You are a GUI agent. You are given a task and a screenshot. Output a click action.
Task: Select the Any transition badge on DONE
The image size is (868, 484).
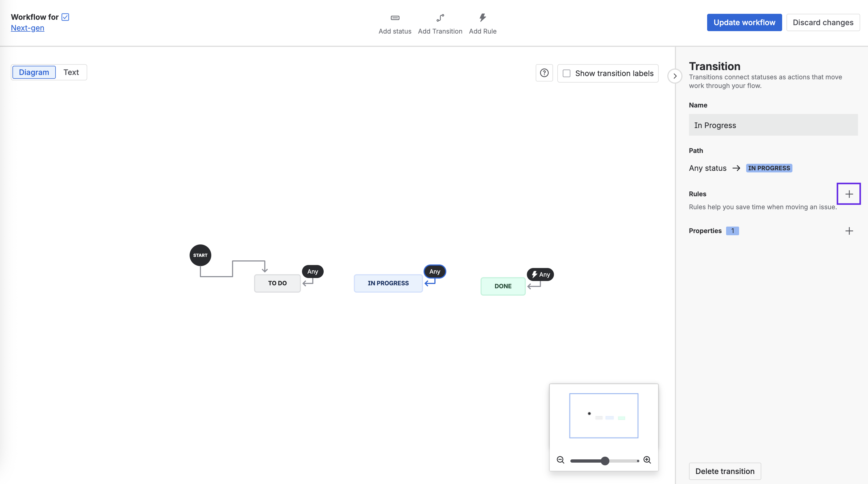coord(541,274)
